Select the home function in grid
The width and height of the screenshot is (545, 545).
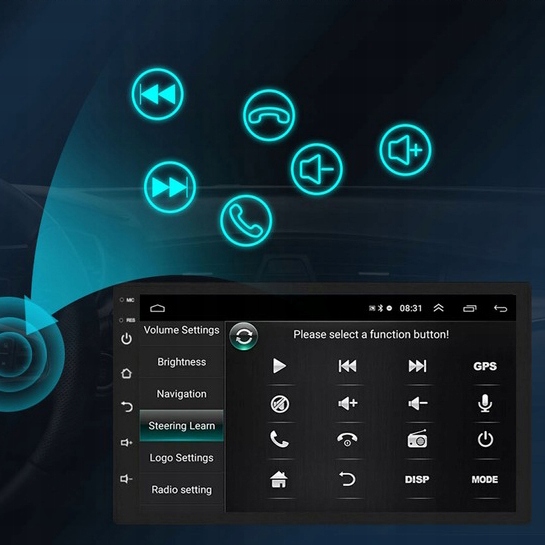pos(279,479)
